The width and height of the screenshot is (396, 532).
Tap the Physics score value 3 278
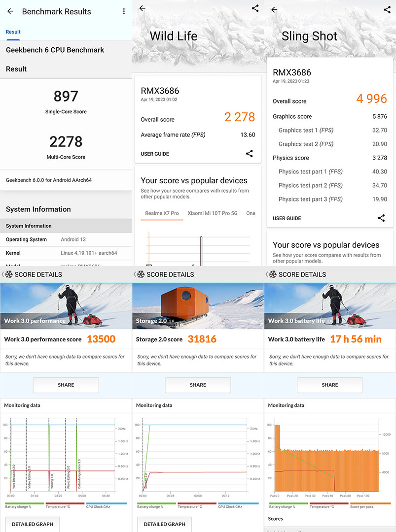(x=380, y=158)
